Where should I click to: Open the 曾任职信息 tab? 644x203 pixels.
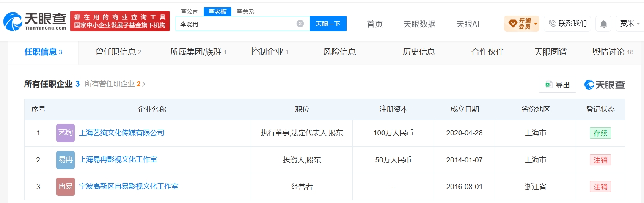pyautogui.click(x=118, y=52)
